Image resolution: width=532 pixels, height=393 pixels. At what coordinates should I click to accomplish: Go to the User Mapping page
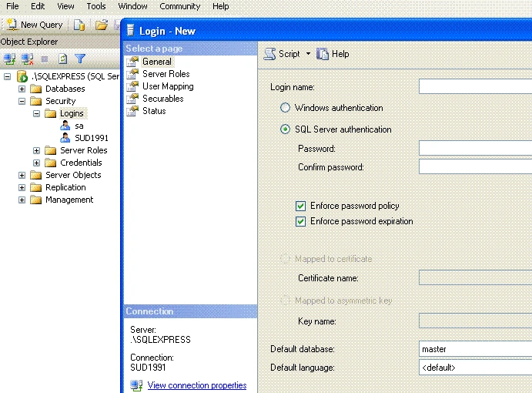coord(168,86)
